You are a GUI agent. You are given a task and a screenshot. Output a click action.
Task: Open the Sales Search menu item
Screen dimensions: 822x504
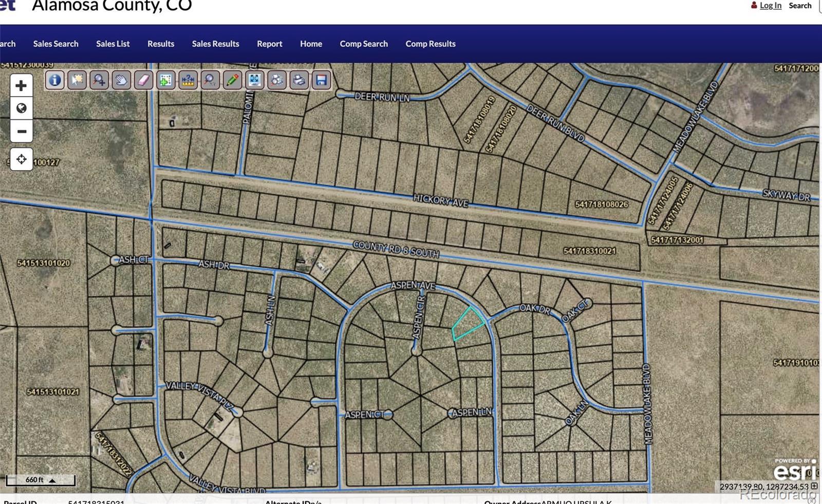pos(55,44)
